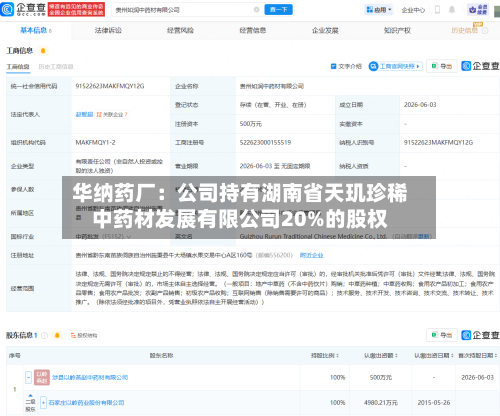The width and height of the screenshot is (500, 416).
Task: Select 500万元 in shareholder table
Action: (381, 377)
